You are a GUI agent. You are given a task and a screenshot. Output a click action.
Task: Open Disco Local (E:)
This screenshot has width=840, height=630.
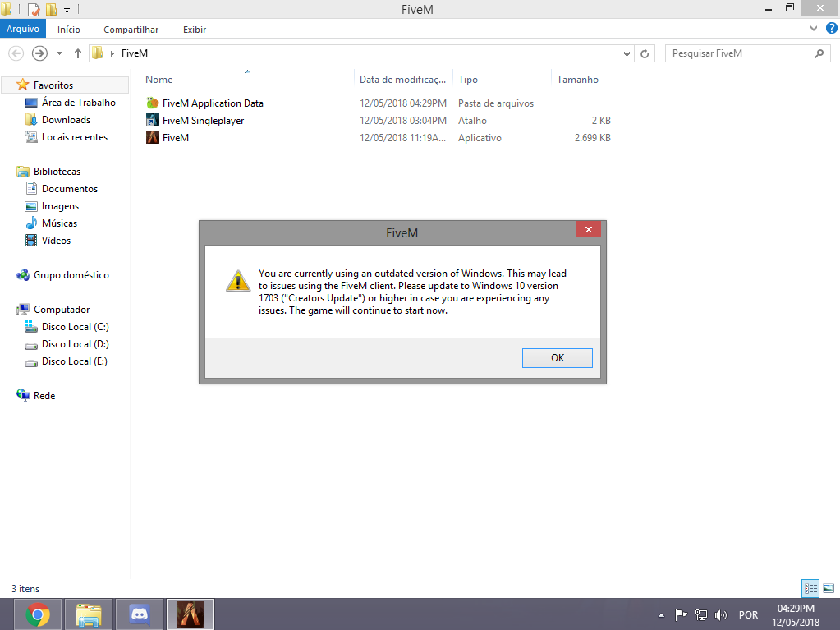pyautogui.click(x=75, y=361)
